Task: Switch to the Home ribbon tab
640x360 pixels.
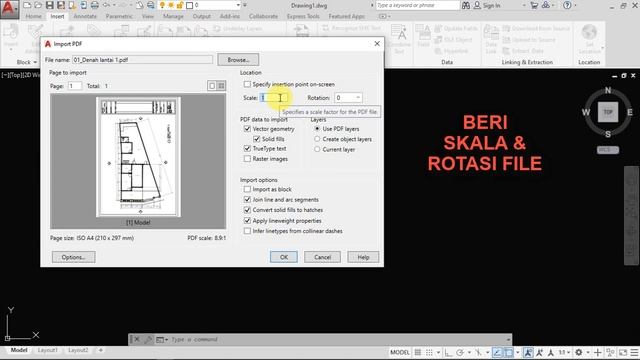Action: pos(33,16)
